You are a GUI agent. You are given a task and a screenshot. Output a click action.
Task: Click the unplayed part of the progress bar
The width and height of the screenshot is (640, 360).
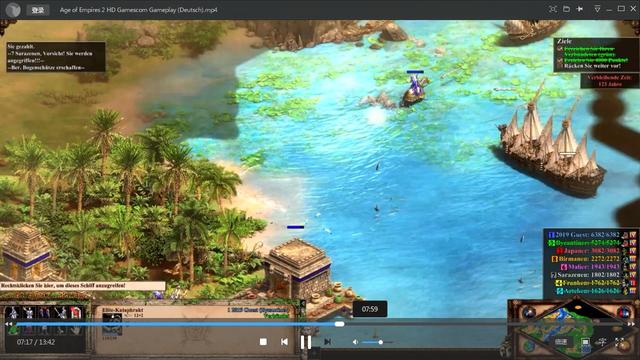tap(484, 324)
